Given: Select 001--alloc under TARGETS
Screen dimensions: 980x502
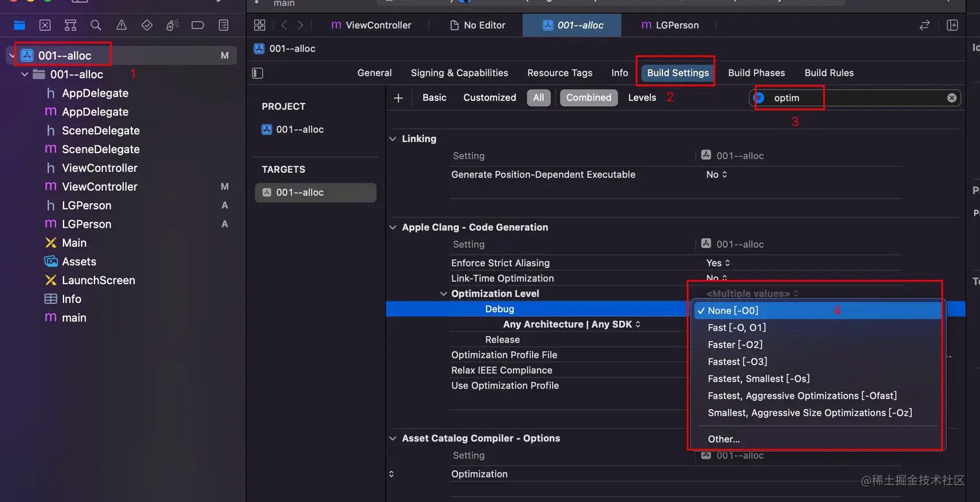Looking at the screenshot, I should (316, 193).
